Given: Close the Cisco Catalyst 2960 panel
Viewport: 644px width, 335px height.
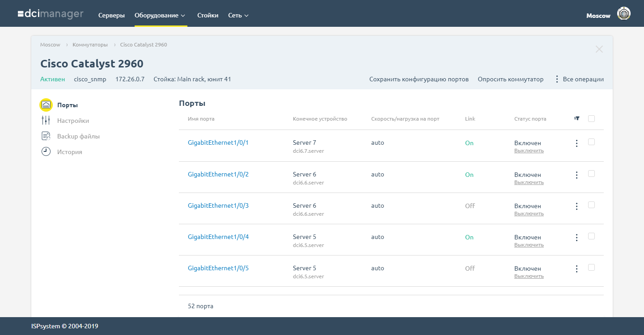Looking at the screenshot, I should (599, 49).
